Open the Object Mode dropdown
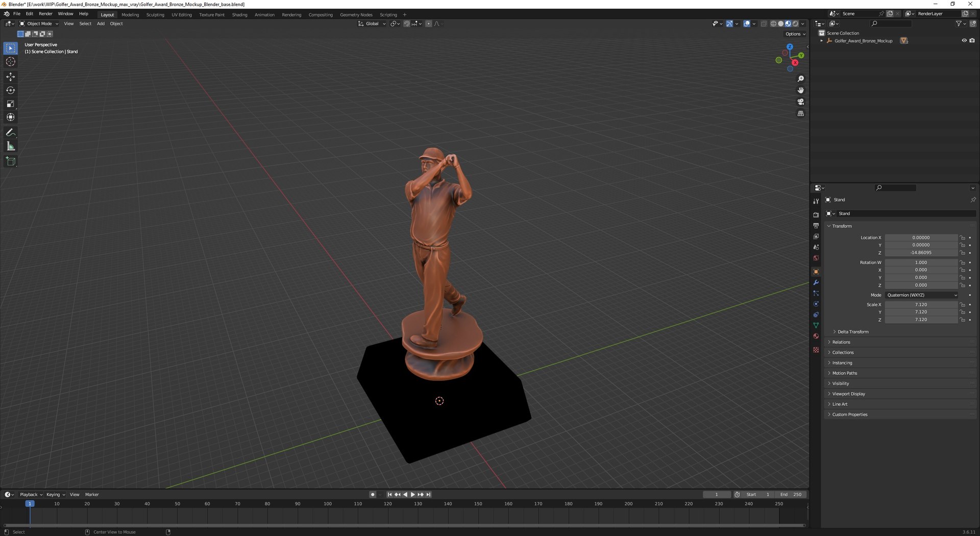The height and width of the screenshot is (536, 980). pos(39,23)
